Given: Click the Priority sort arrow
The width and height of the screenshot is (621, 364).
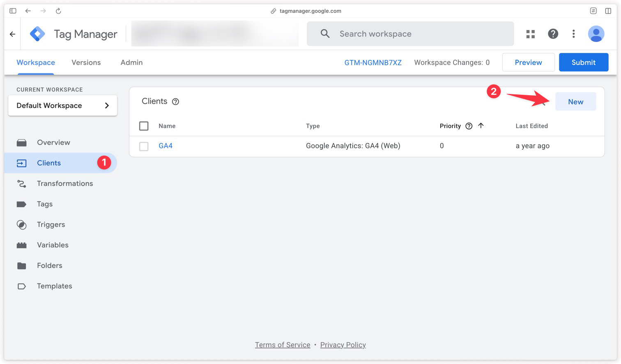Looking at the screenshot, I should [x=481, y=126].
